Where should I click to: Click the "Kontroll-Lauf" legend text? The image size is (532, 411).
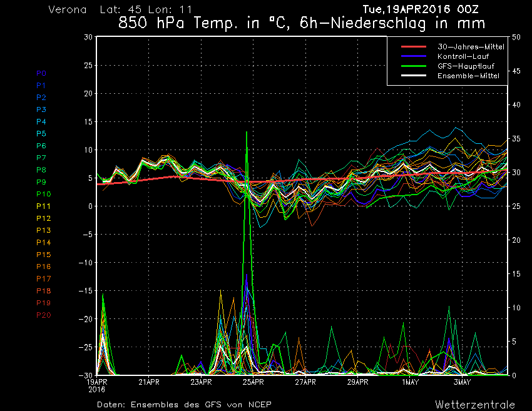463,56
